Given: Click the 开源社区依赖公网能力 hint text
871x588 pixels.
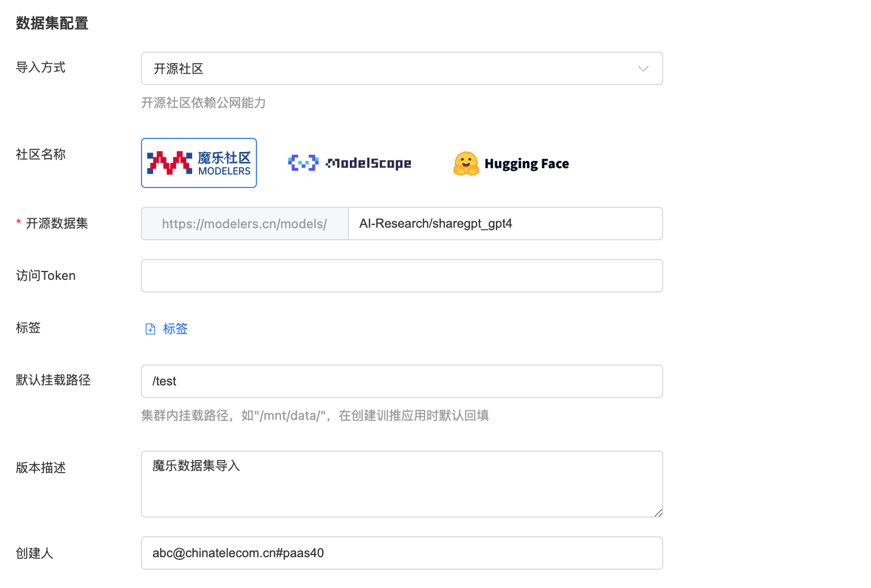Looking at the screenshot, I should 203,103.
